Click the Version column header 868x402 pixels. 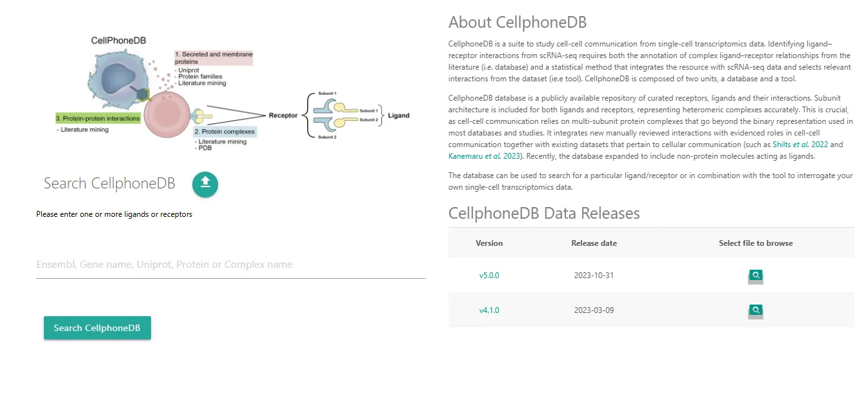[x=489, y=243]
